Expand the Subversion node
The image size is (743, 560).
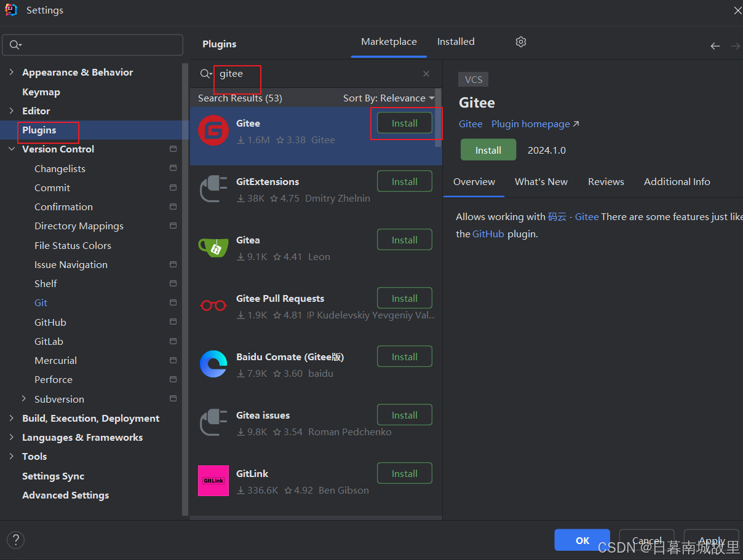coord(24,399)
